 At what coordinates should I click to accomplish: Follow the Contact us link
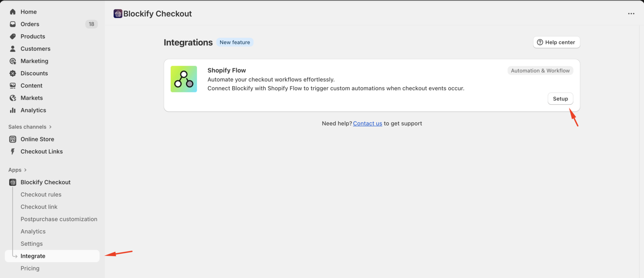click(367, 124)
